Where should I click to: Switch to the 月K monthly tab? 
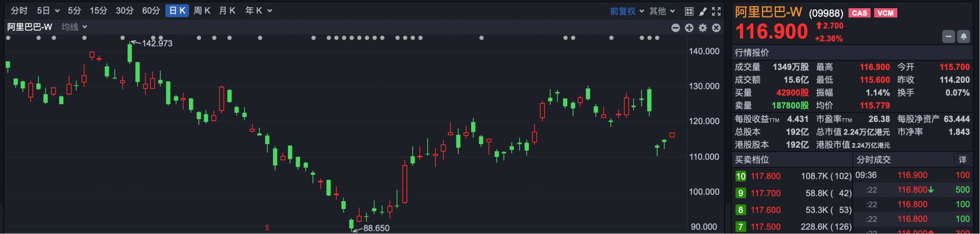tap(227, 11)
